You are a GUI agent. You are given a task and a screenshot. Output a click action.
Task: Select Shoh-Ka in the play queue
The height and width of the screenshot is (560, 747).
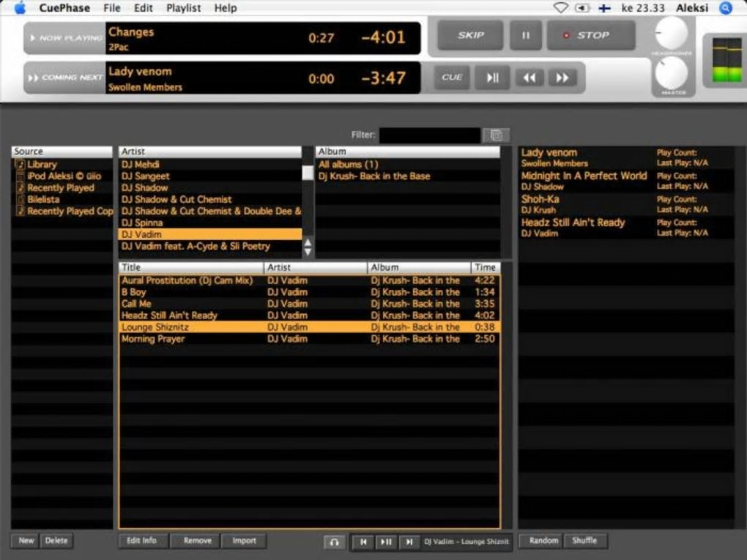626,204
